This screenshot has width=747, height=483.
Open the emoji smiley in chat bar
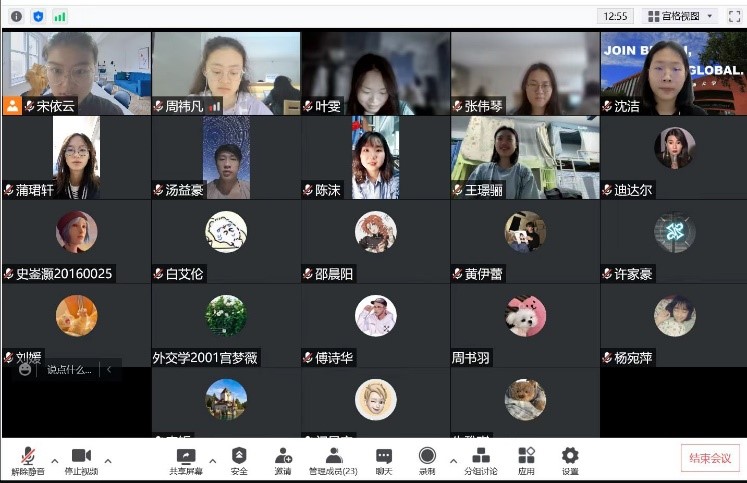25,370
